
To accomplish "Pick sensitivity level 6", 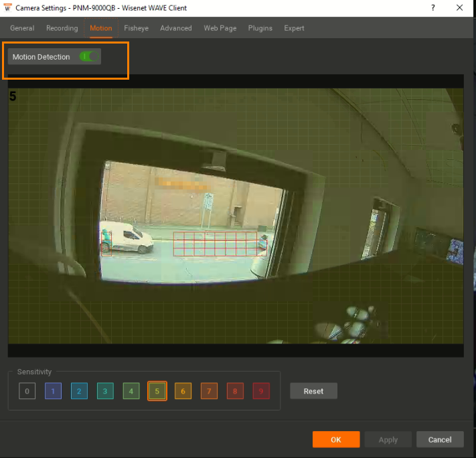I will click(183, 391).
